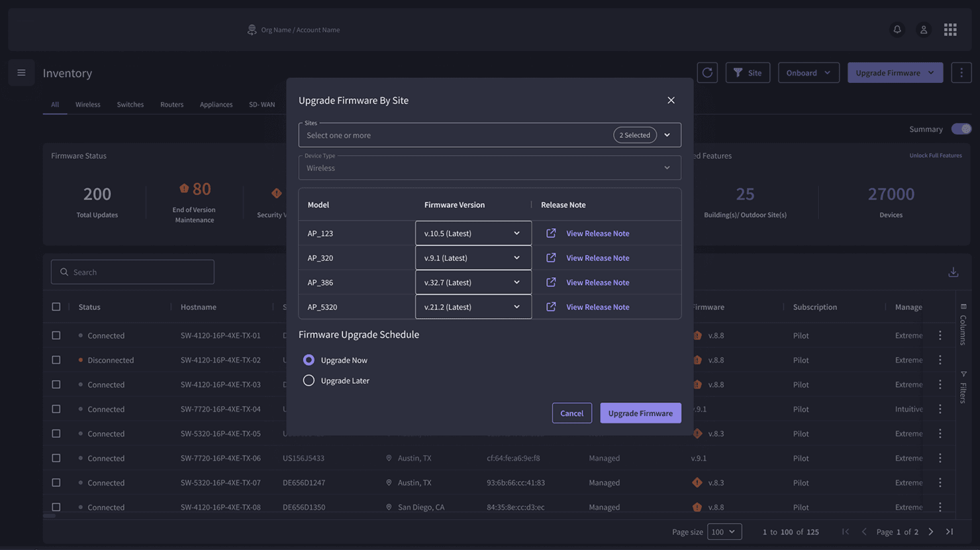Expand the Device Type Wireless dropdown
980x550 pixels.
pos(489,168)
